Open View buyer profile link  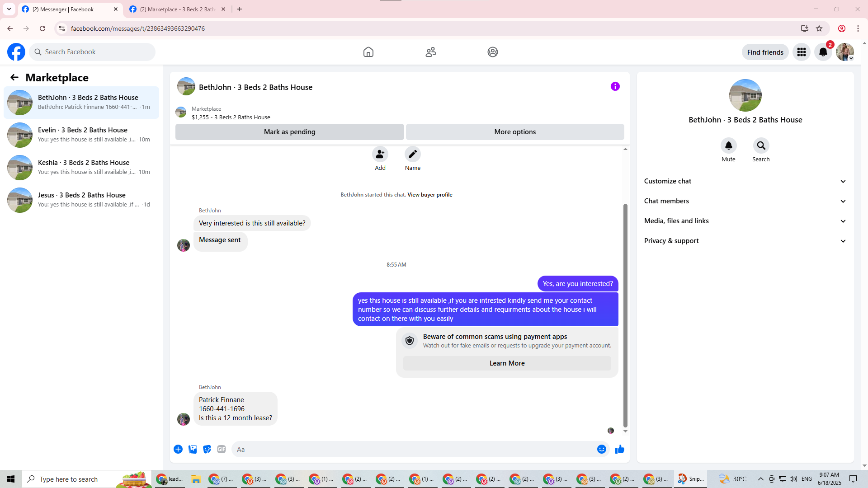430,195
